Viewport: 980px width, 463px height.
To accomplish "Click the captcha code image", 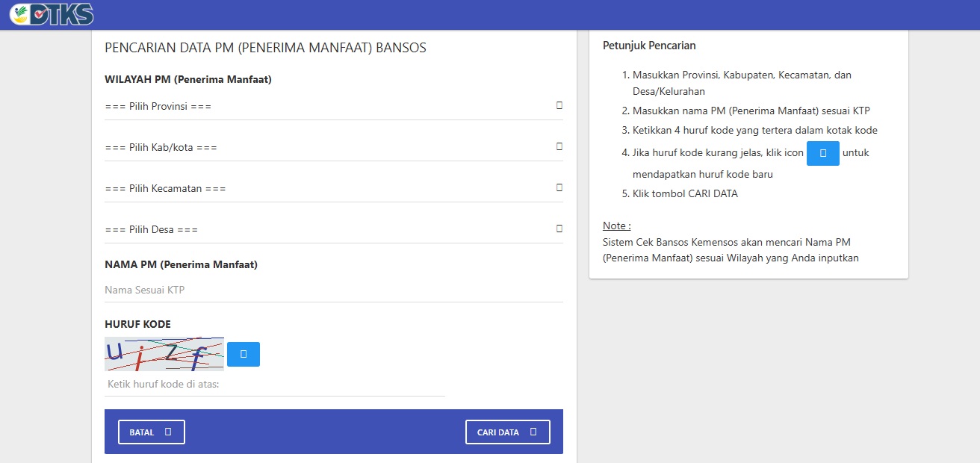I will pyautogui.click(x=164, y=354).
